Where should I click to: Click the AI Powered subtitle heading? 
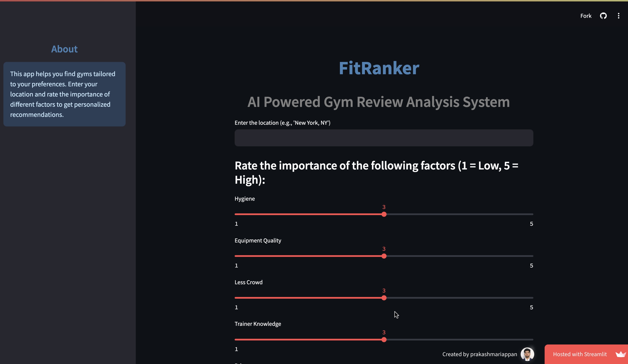(378, 102)
